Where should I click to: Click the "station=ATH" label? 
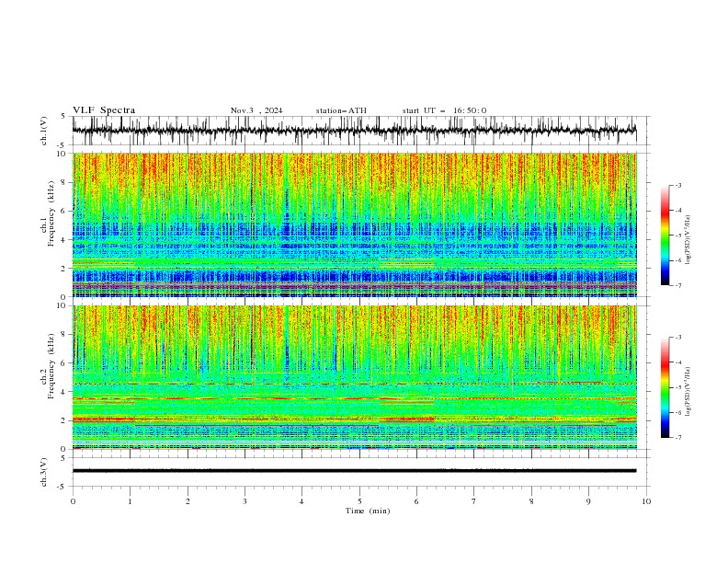(x=341, y=110)
